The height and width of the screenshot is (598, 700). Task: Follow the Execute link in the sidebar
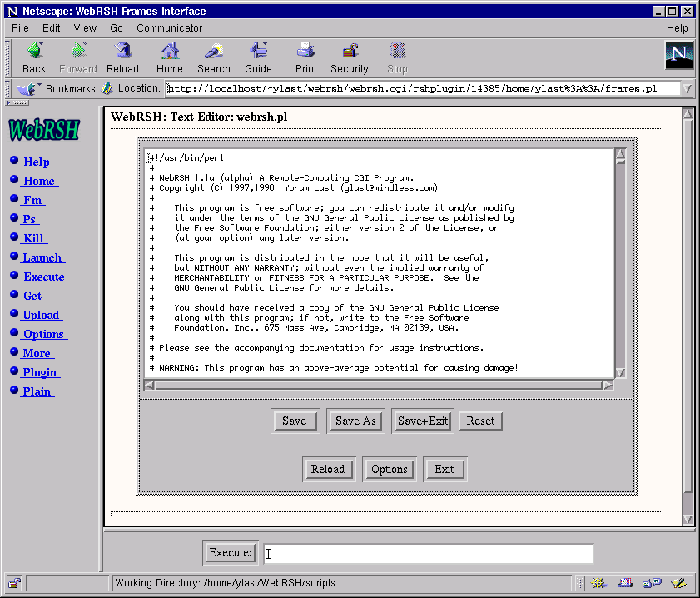click(x=45, y=277)
